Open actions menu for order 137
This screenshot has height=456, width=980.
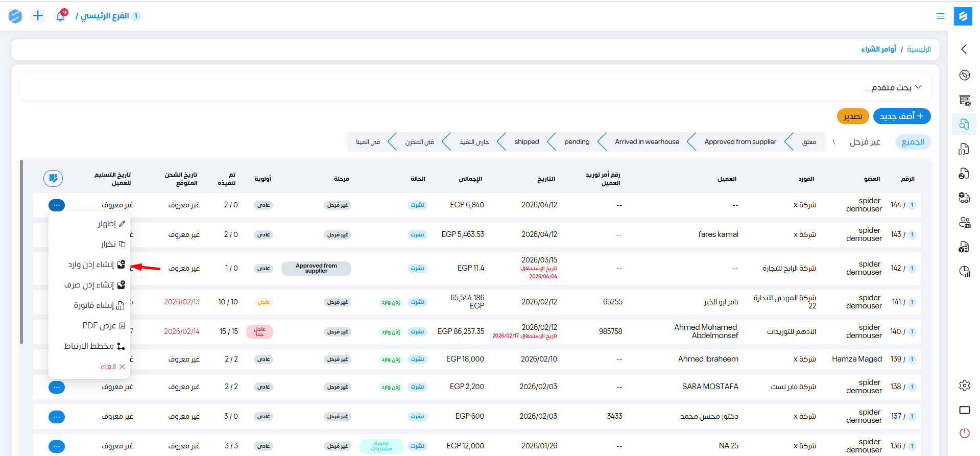[57, 417]
